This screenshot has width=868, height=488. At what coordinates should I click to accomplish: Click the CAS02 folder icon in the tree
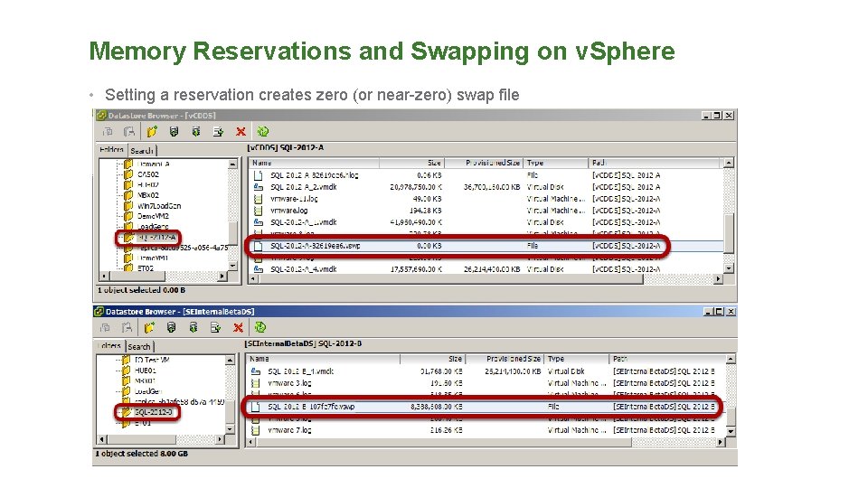click(x=128, y=174)
